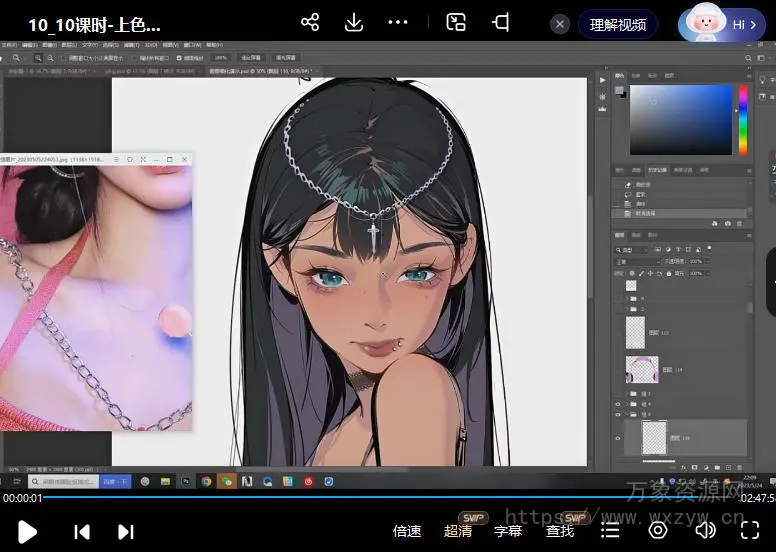Open the 倍速 playback speed menu

[407, 531]
